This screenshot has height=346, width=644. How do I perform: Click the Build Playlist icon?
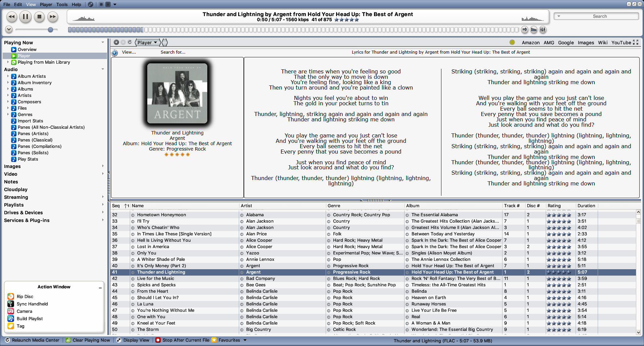click(x=11, y=319)
